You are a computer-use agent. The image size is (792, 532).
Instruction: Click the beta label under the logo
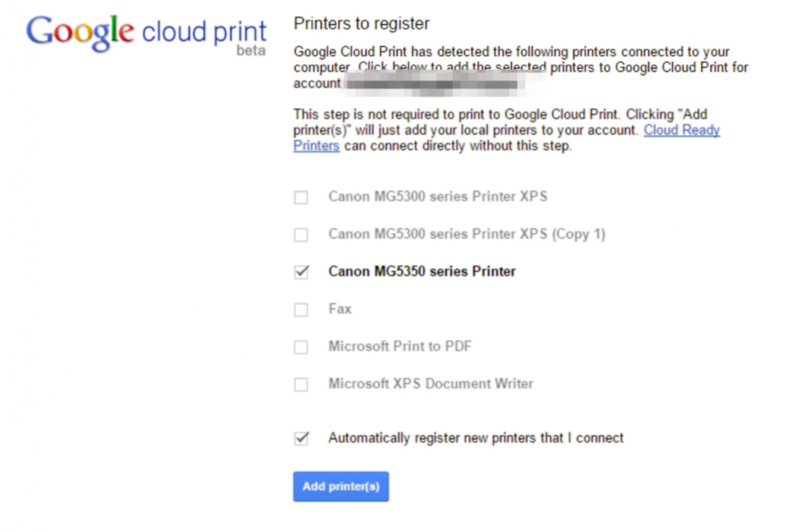pos(252,51)
